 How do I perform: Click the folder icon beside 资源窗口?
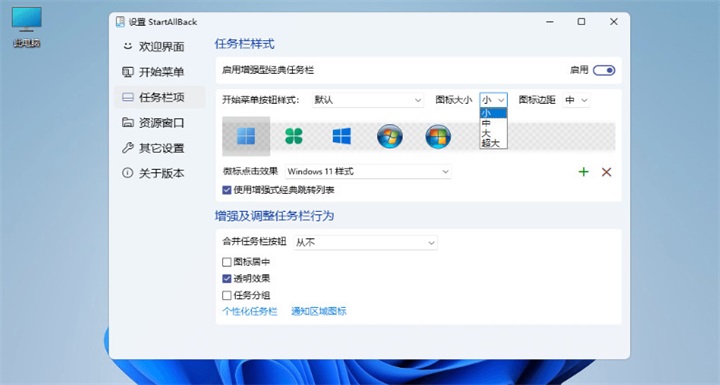tap(128, 122)
